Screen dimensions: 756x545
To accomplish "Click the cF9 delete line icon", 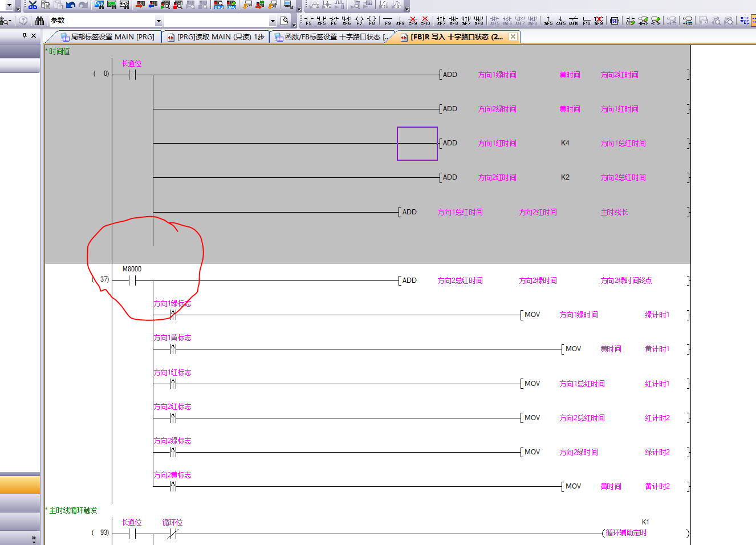I will (x=413, y=21).
